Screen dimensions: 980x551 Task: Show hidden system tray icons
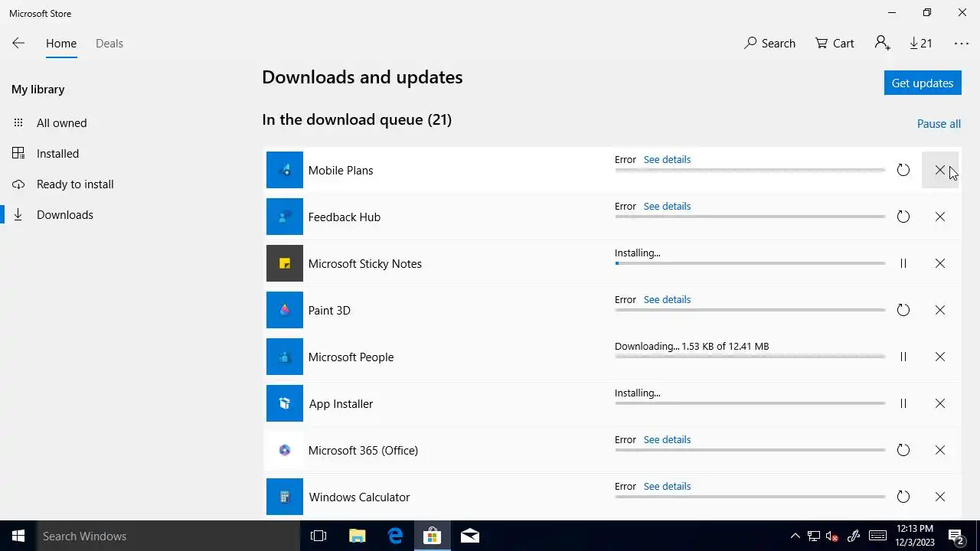[795, 536]
